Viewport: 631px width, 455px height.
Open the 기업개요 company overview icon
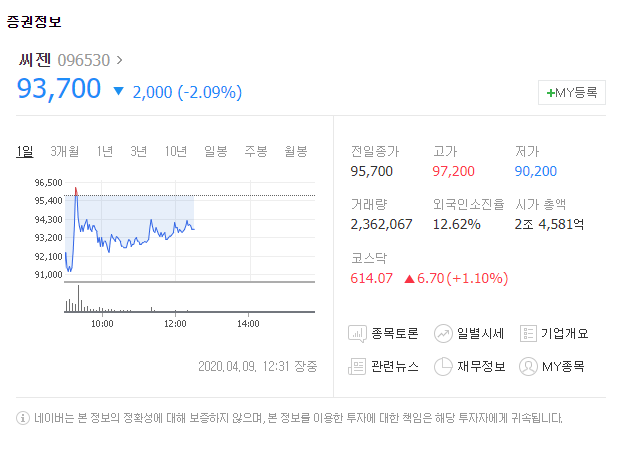coord(528,334)
